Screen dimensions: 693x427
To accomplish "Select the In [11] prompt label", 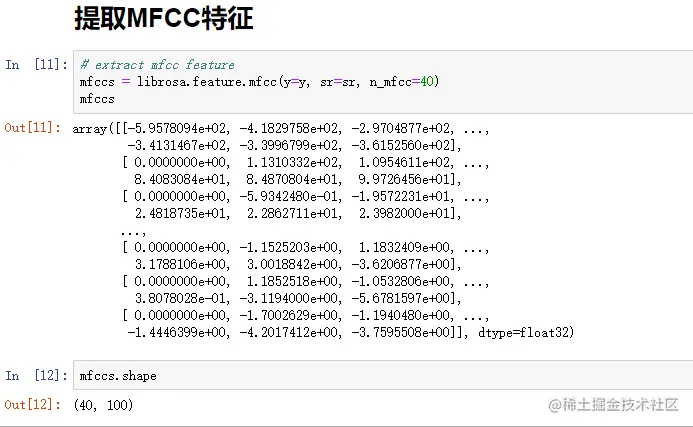I will click(36, 65).
